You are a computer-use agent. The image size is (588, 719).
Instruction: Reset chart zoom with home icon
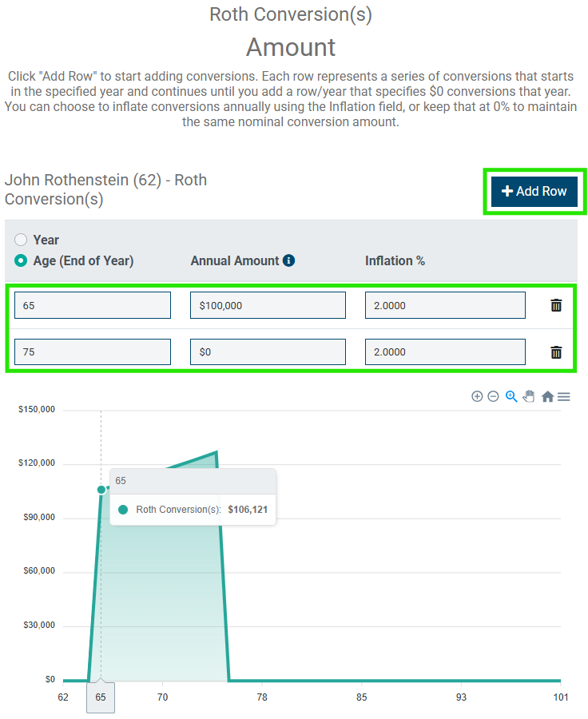pyautogui.click(x=547, y=396)
